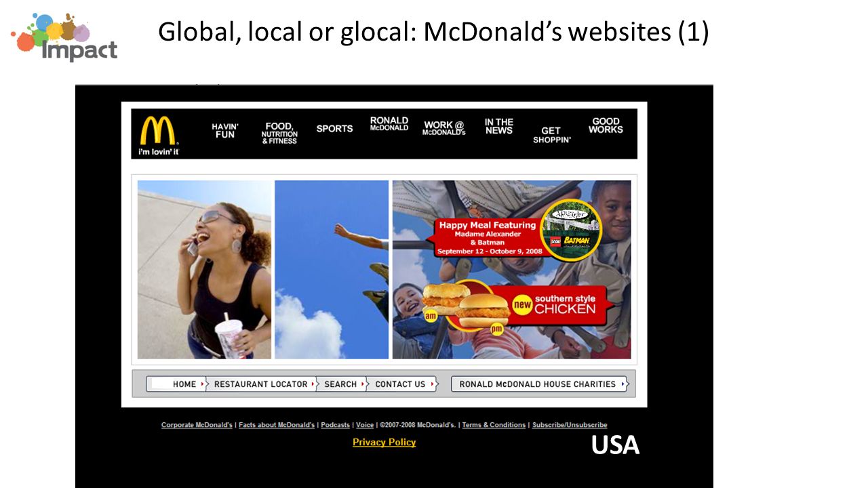
Task: Click the Subscribe/Unsubscribe link
Action: (x=570, y=425)
